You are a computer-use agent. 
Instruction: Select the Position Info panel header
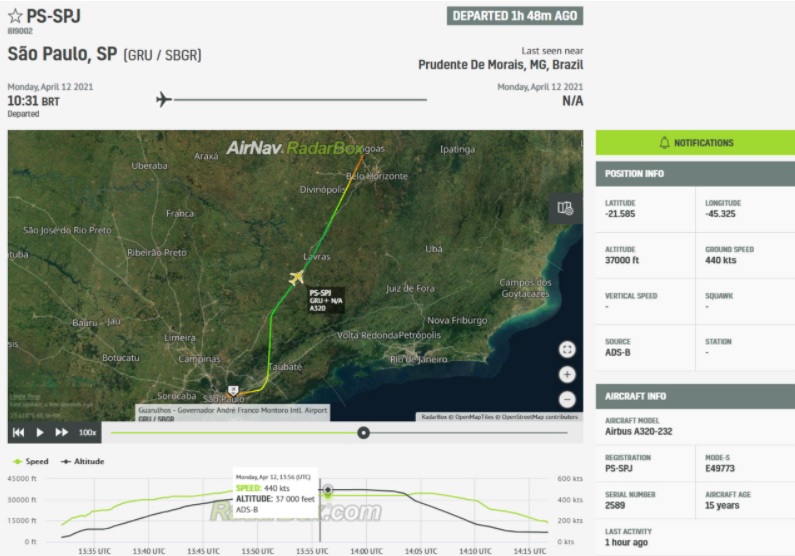pos(695,173)
